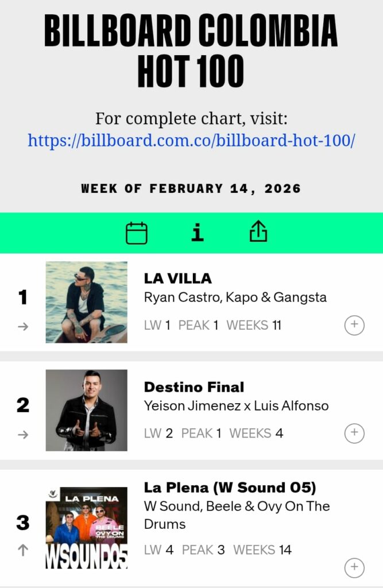Open the billboard.com.co hot 100 link

point(191,140)
